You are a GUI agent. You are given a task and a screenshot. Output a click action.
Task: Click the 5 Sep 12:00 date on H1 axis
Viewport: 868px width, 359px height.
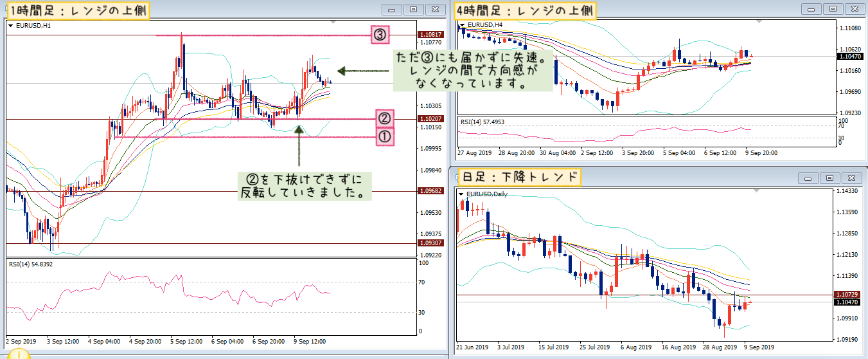pos(186,341)
